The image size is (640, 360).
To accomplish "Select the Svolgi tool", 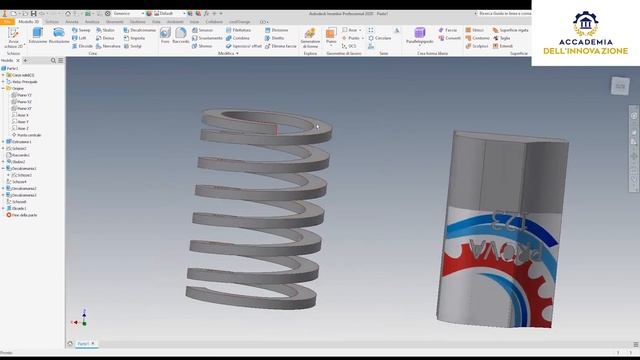I will (x=133, y=46).
